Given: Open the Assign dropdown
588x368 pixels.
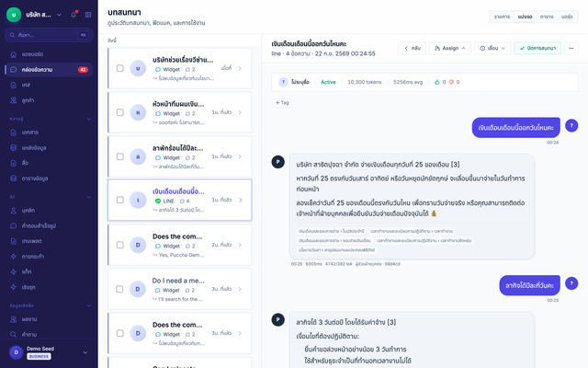Looking at the screenshot, I should tap(450, 48).
